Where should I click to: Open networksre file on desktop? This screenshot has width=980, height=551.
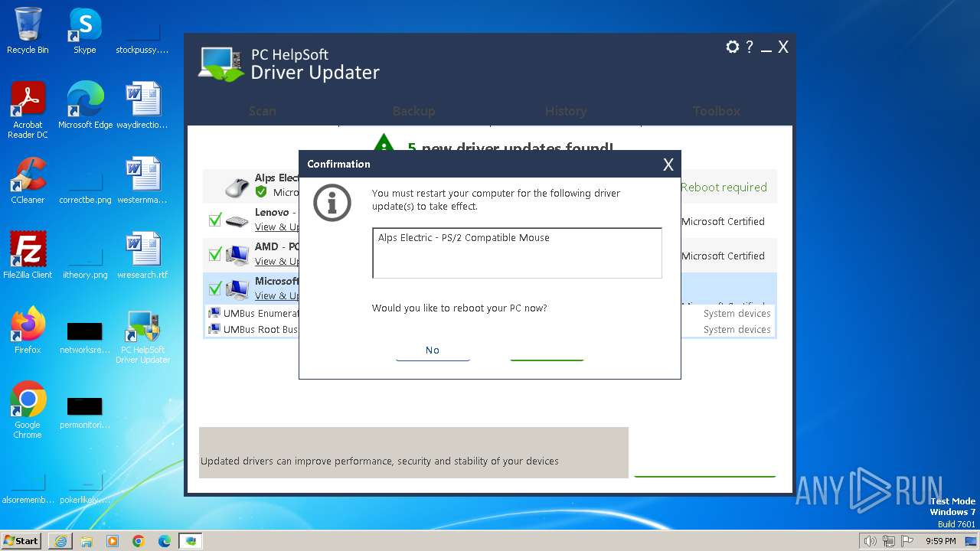[85, 337]
